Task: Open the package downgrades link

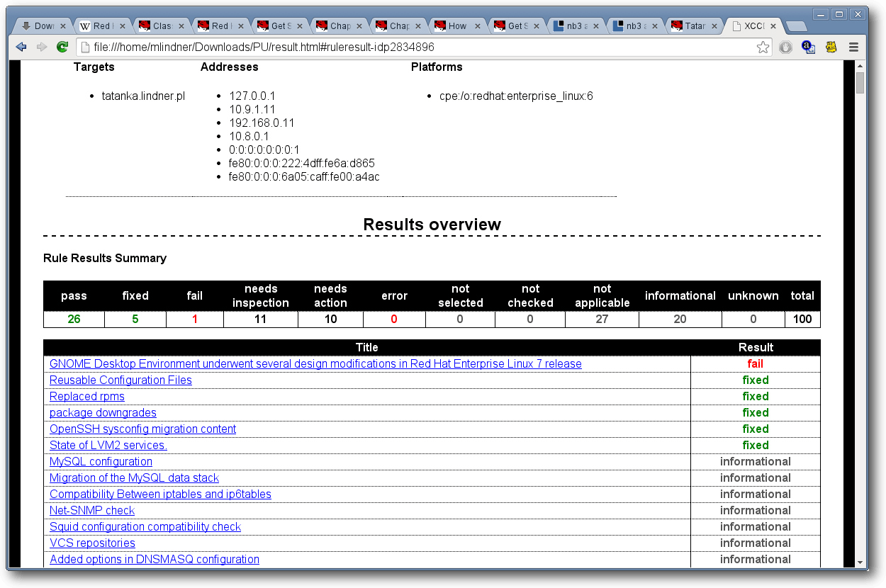Action: click(103, 413)
